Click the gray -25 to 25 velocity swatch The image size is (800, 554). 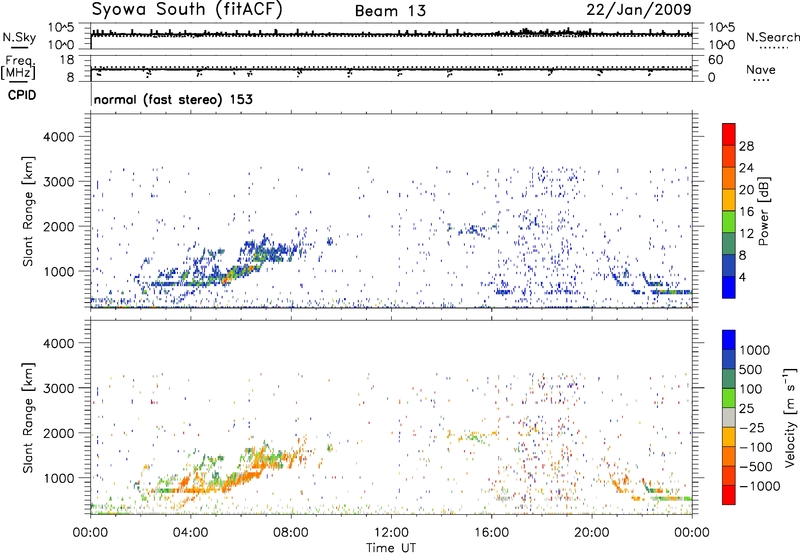(729, 418)
